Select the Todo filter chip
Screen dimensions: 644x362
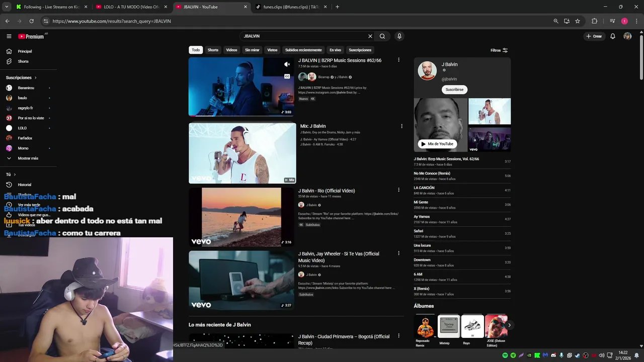(196, 50)
